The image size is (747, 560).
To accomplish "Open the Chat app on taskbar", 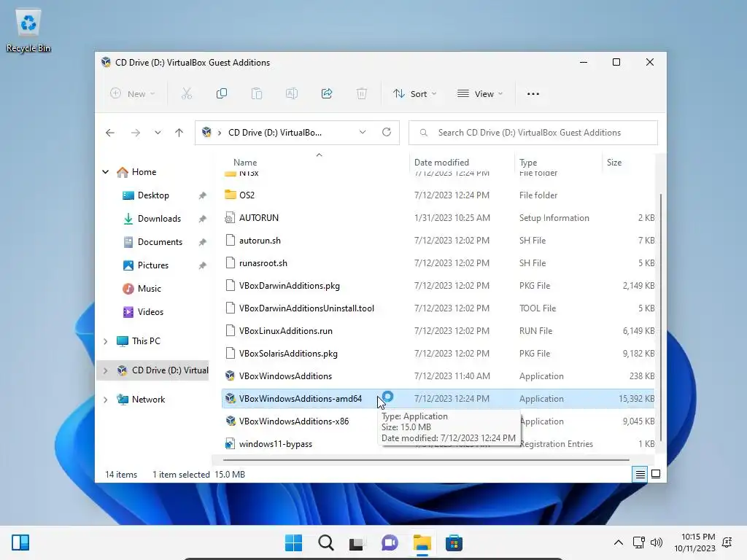I will click(x=390, y=542).
